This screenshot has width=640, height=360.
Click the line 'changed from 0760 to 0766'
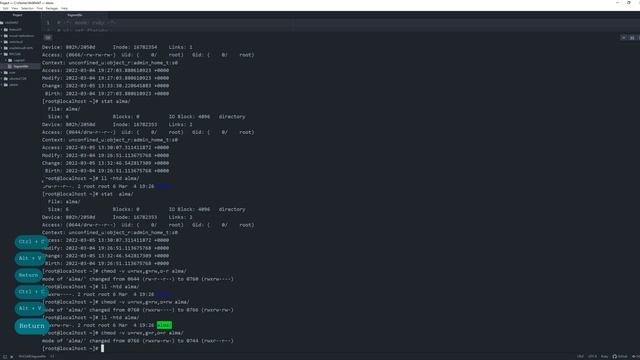coord(138,310)
